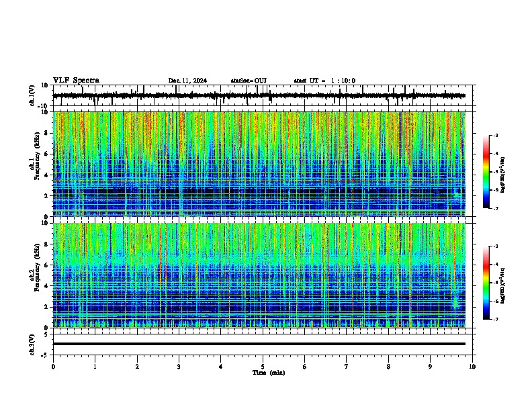Click inside the ch.1 spectrogram plot

point(259,164)
